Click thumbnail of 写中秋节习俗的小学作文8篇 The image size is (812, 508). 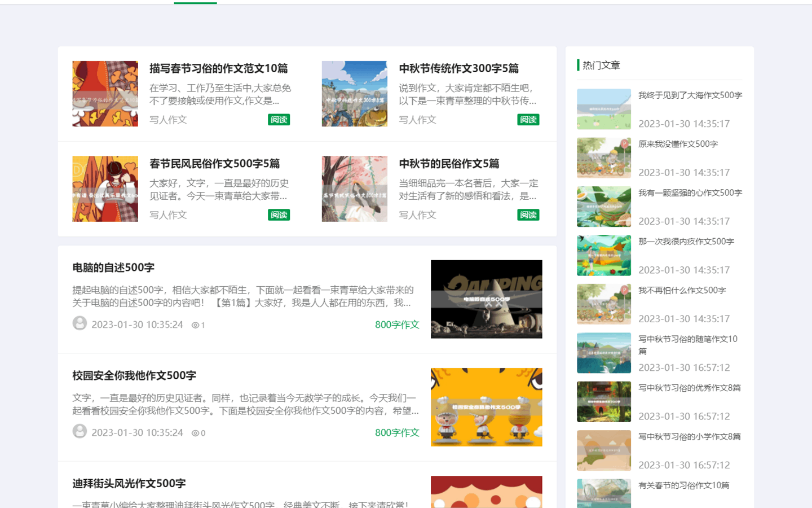point(604,451)
